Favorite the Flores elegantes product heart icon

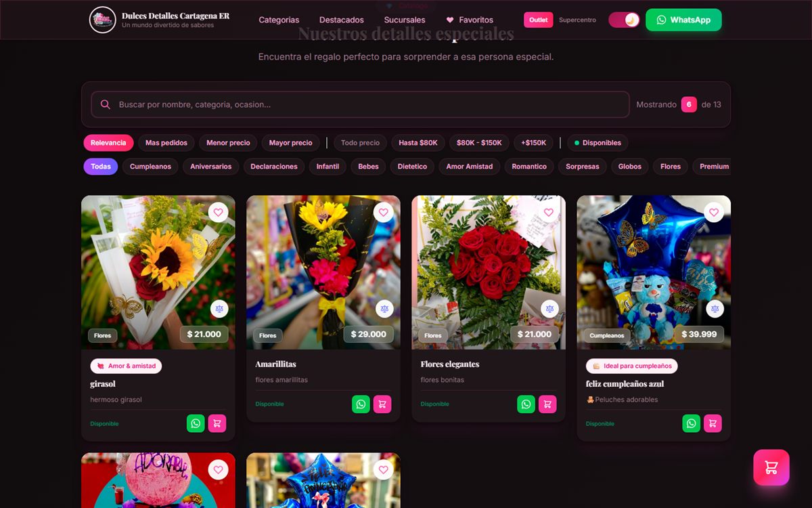(548, 213)
